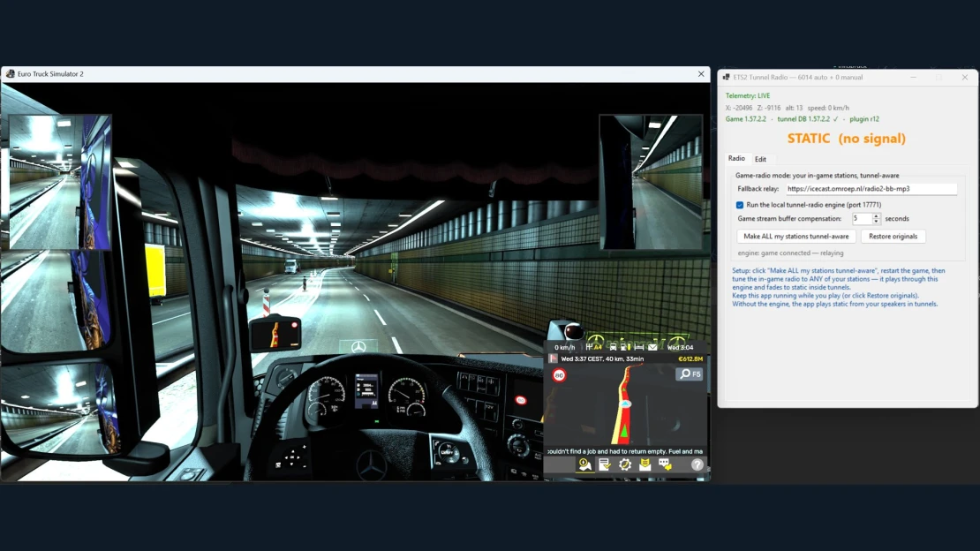
Task: Click the €612.8M balance text
Action: (690, 359)
